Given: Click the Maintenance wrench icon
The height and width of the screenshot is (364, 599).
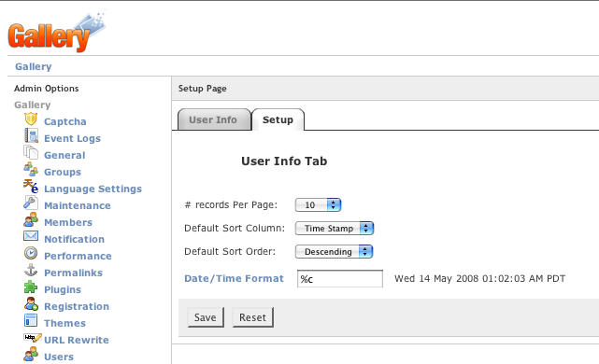Looking at the screenshot, I should (x=31, y=203).
